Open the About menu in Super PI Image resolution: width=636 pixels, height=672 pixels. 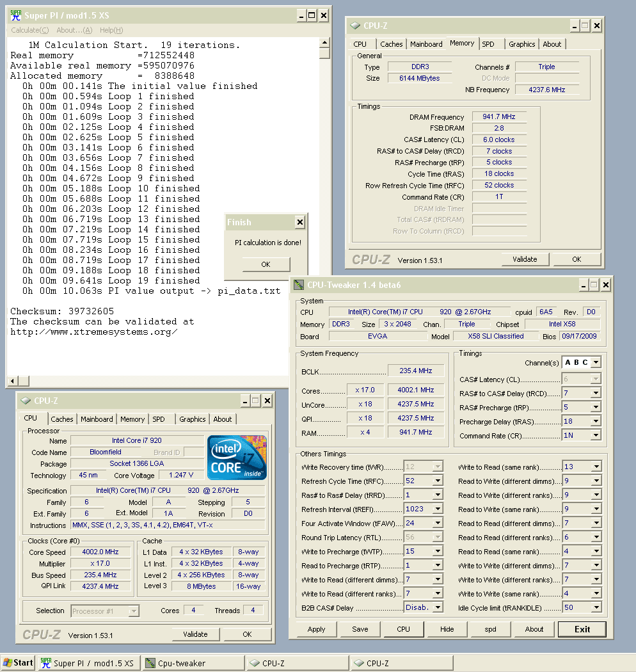click(75, 30)
